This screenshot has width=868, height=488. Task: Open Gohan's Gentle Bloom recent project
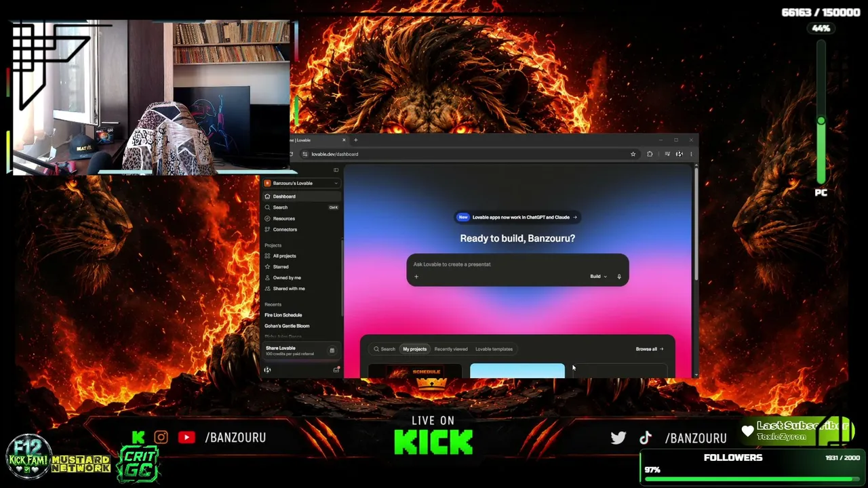[x=287, y=326]
